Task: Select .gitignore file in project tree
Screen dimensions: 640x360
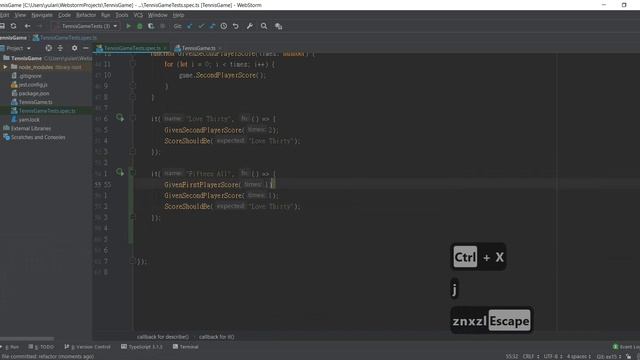Action: [x=30, y=76]
